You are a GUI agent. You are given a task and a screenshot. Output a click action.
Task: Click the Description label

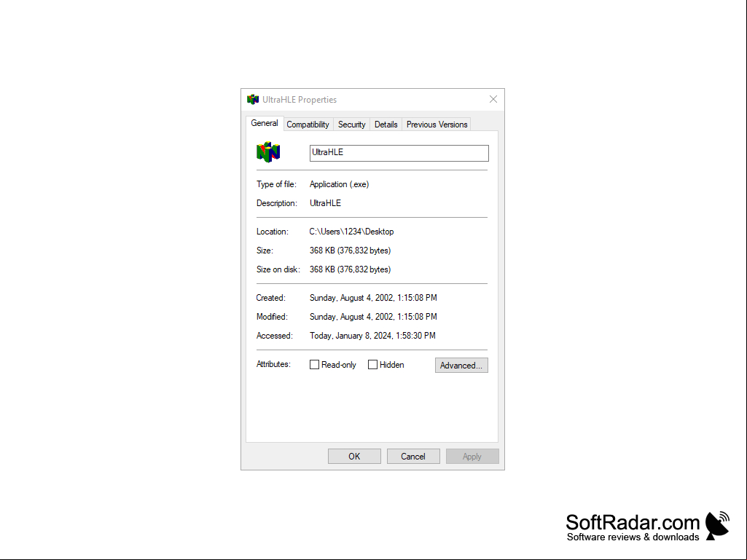coord(277,203)
